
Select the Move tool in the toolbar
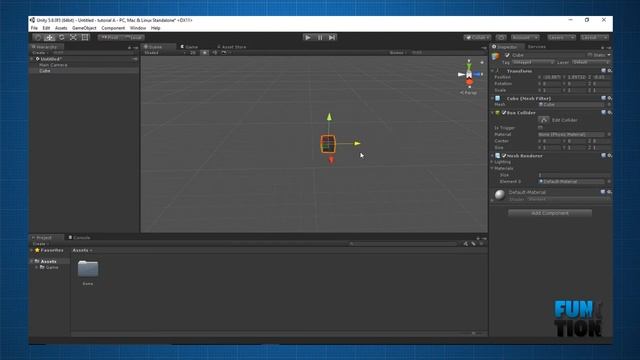click(49, 38)
